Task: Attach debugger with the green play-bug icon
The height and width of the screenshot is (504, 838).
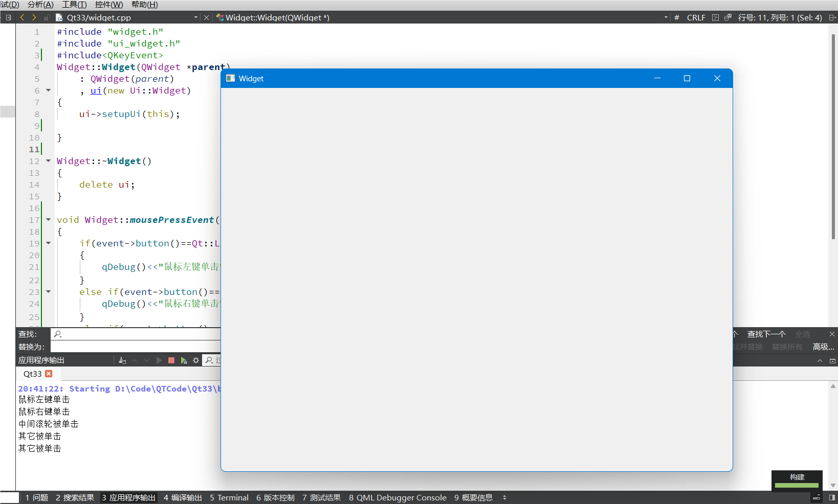Action: coord(184,360)
